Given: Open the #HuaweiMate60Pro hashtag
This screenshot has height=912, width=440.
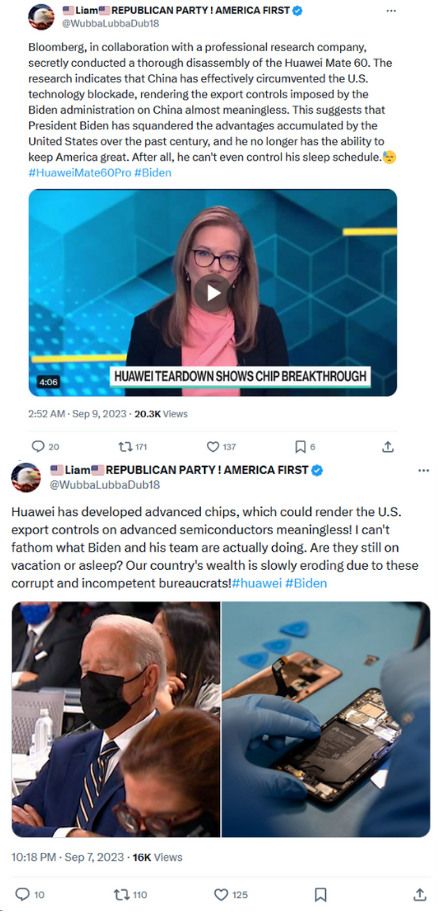Looking at the screenshot, I should tap(79, 173).
